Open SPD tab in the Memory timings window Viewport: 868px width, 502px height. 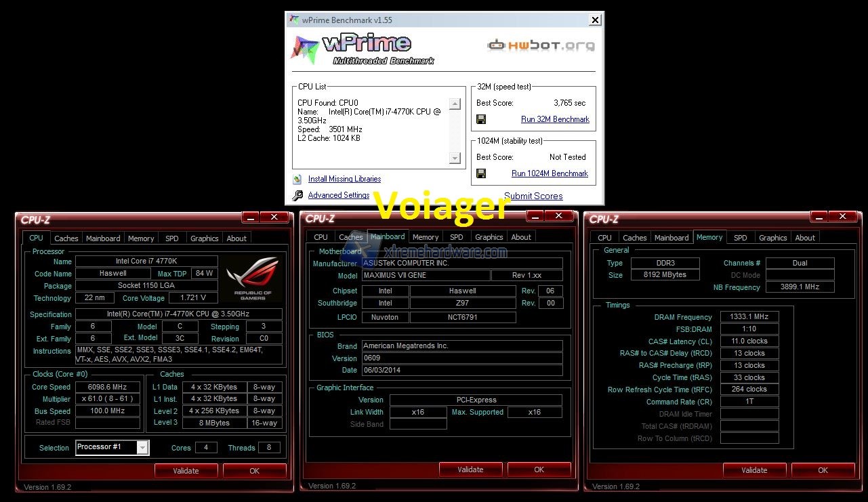point(741,238)
